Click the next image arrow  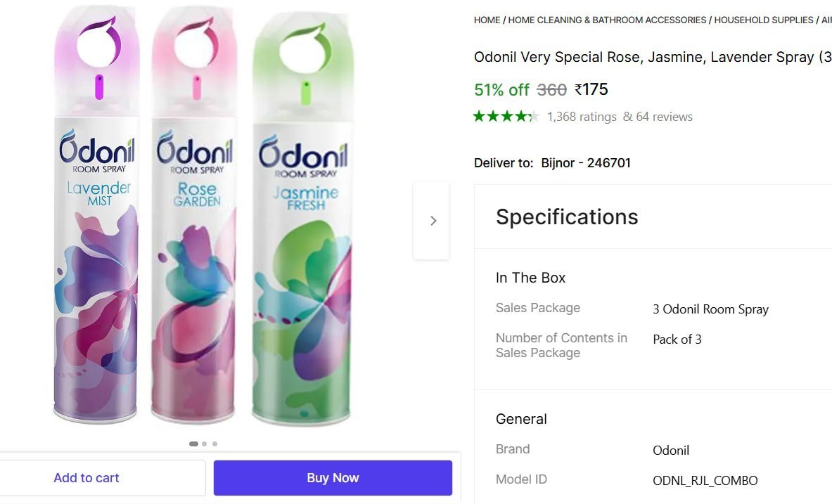(432, 220)
